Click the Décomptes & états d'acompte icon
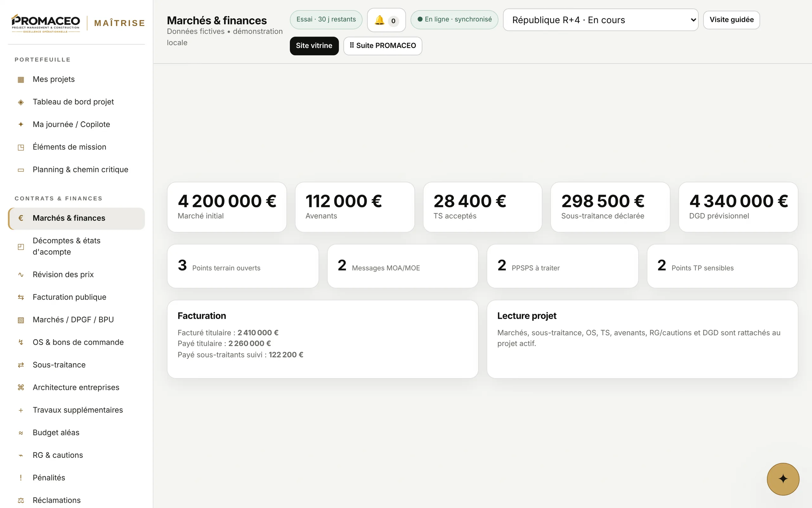This screenshot has height=508, width=812. pos(21,247)
